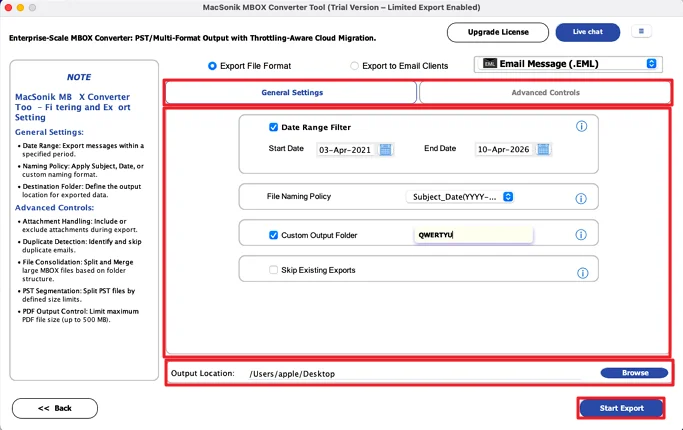The height and width of the screenshot is (430, 683).
Task: Show info for Skip Existing Exports
Action: click(x=582, y=273)
